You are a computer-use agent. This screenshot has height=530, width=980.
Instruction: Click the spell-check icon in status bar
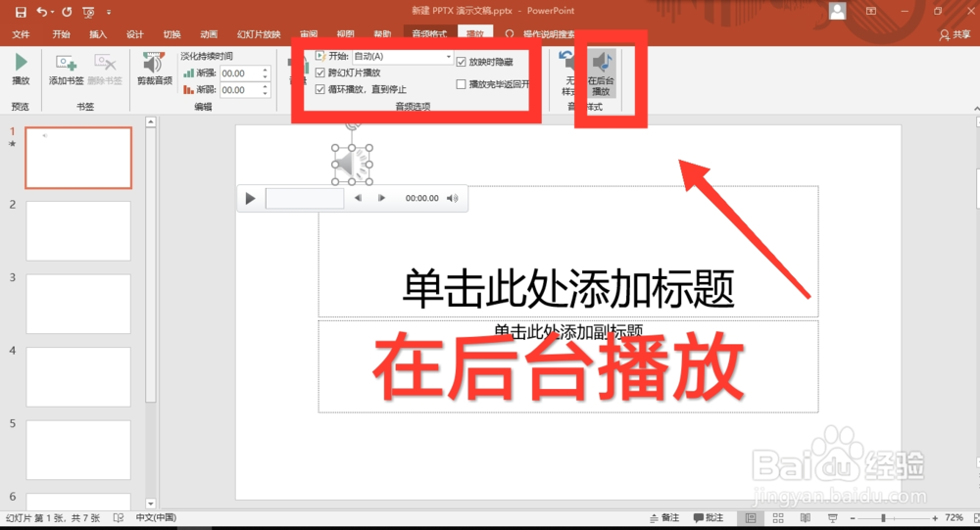(119, 518)
